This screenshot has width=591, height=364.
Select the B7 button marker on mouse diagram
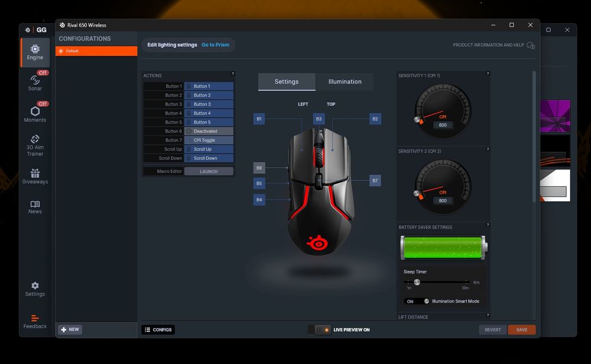(x=375, y=180)
